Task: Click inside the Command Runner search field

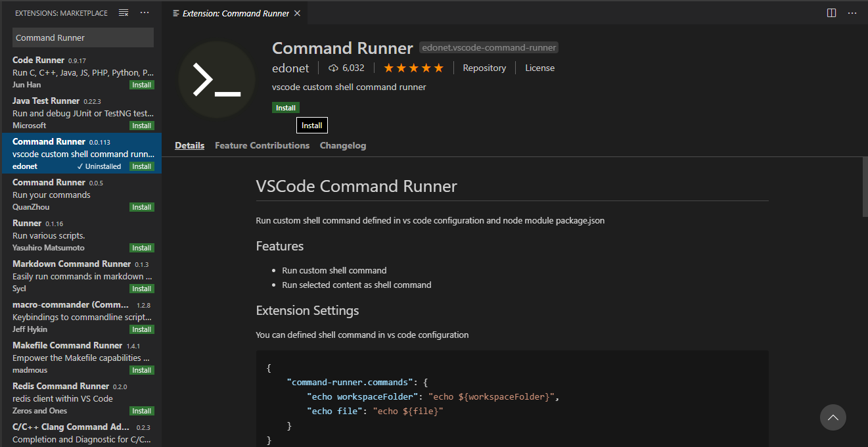Action: tap(83, 37)
